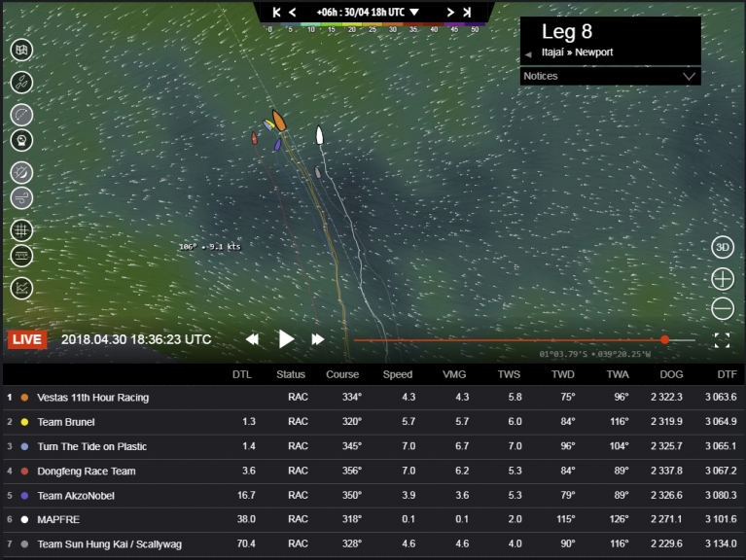746x560 pixels.
Task: Open the statistics chart icon
Action: pos(22,288)
